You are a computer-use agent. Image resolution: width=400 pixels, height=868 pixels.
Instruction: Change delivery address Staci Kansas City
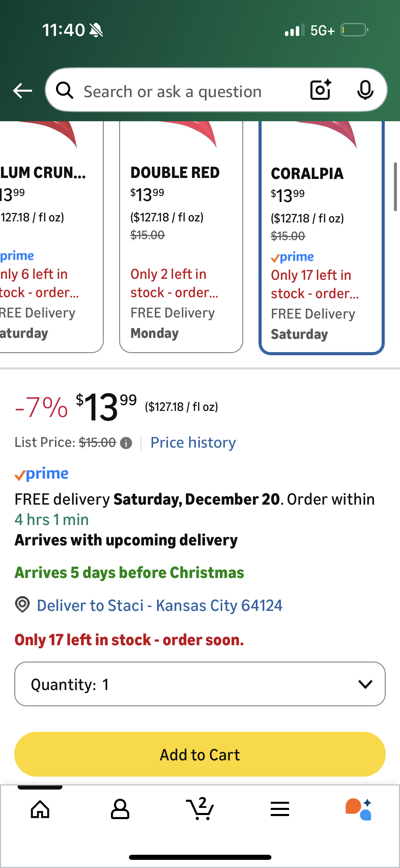pos(159,605)
